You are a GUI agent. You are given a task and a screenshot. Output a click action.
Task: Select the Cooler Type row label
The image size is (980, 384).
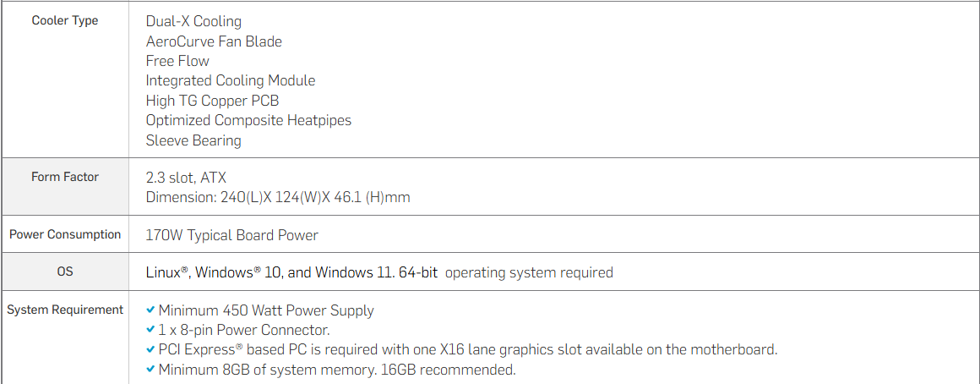[x=65, y=20]
